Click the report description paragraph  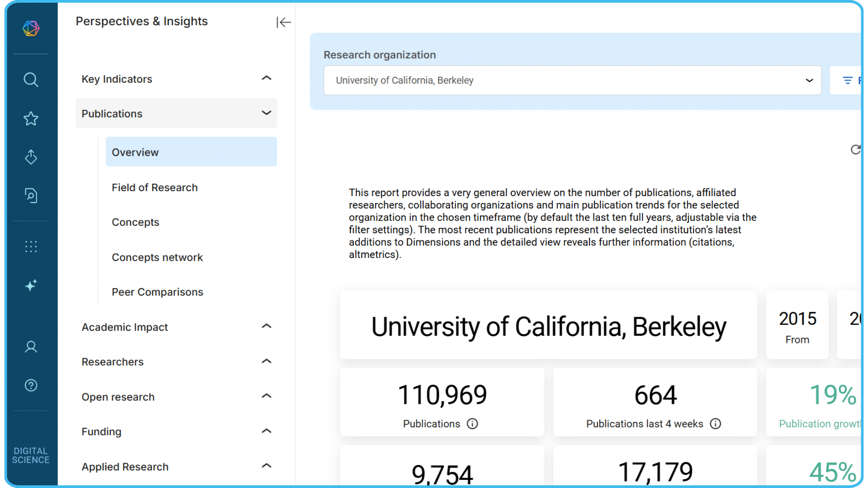coord(552,223)
